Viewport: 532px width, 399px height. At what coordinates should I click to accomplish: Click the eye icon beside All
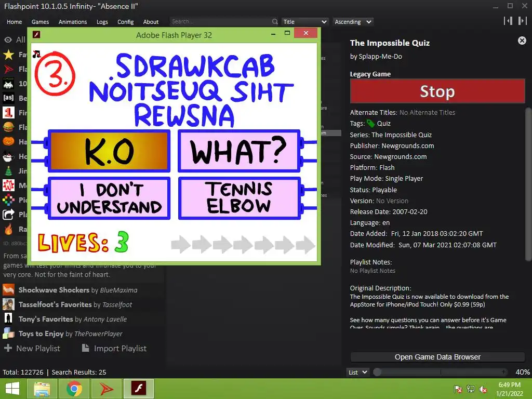coord(8,39)
